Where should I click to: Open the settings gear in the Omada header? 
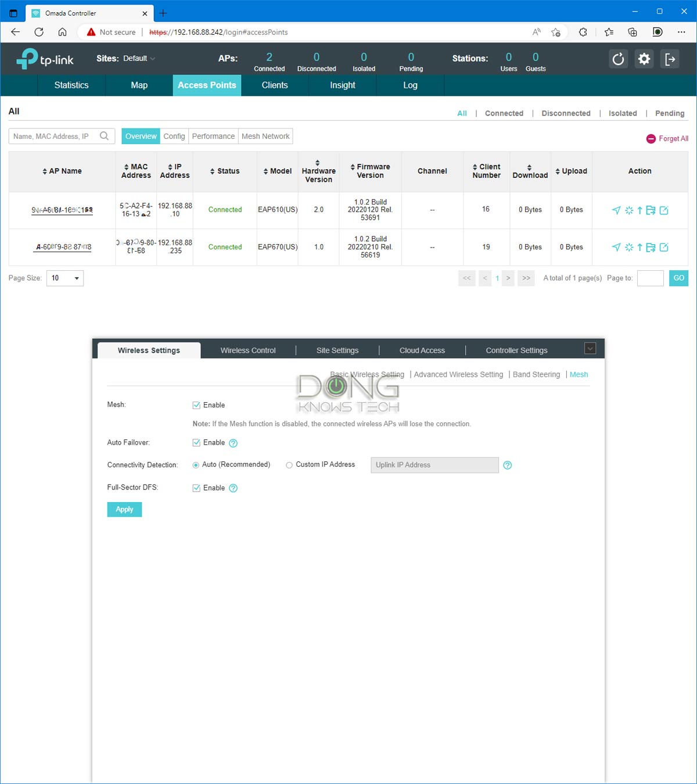(x=644, y=59)
